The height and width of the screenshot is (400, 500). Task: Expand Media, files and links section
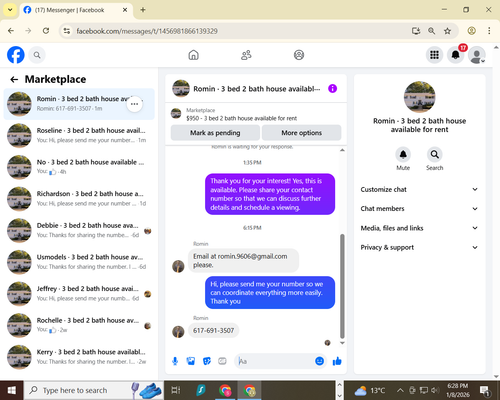[419, 228]
